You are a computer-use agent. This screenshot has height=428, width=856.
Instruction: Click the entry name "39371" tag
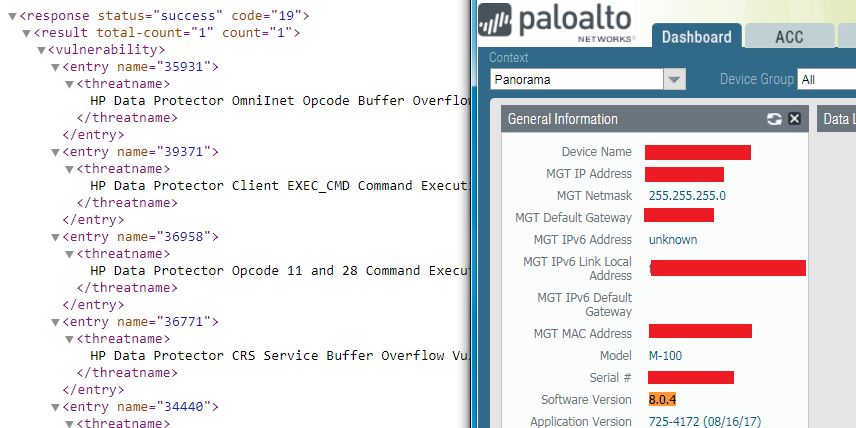point(140,152)
